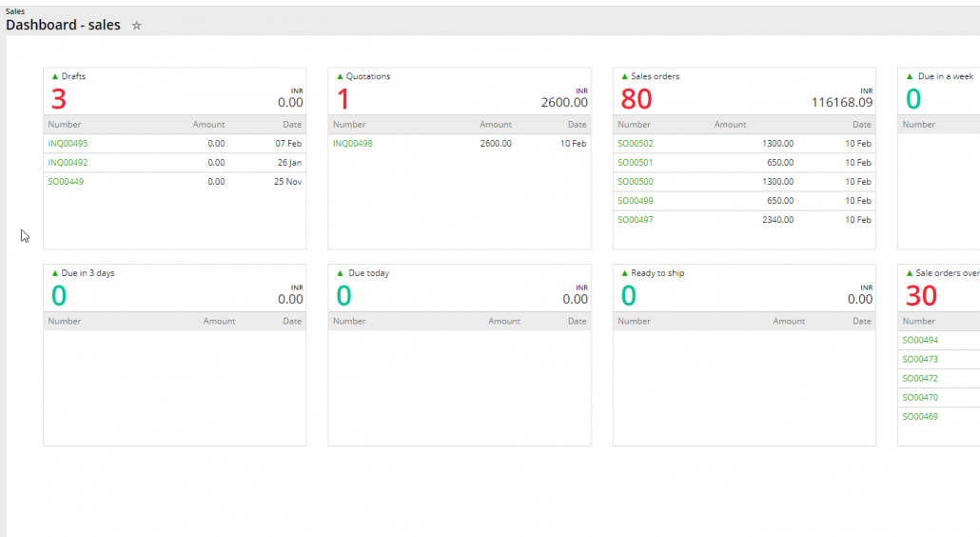Click the 10 Feb date of INQ00498
This screenshot has height=537, width=980.
point(573,143)
